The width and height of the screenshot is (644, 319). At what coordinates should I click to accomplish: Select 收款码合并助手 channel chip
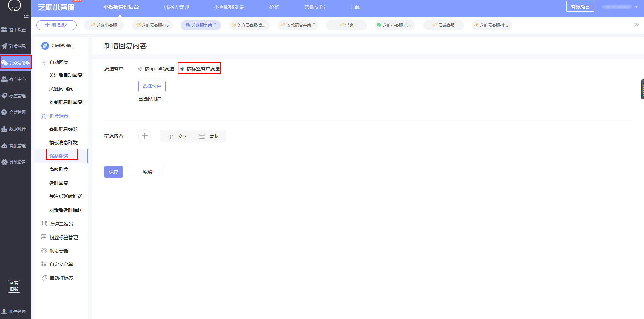pos(298,25)
